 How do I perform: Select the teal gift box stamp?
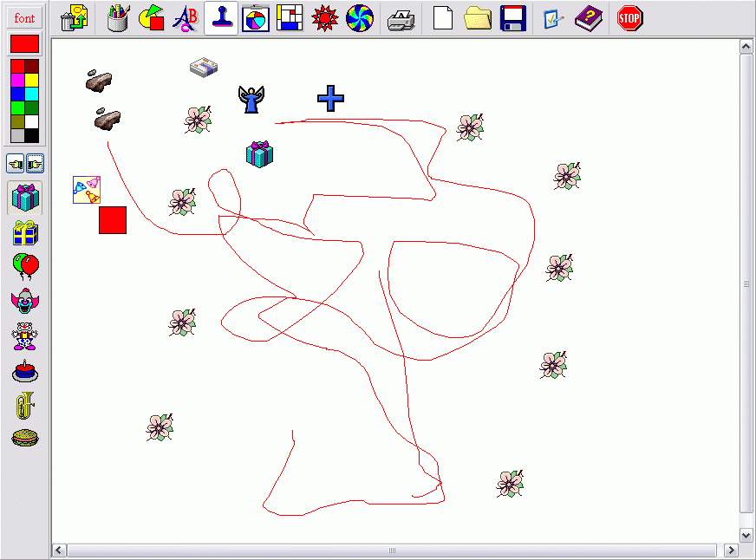coord(24,198)
